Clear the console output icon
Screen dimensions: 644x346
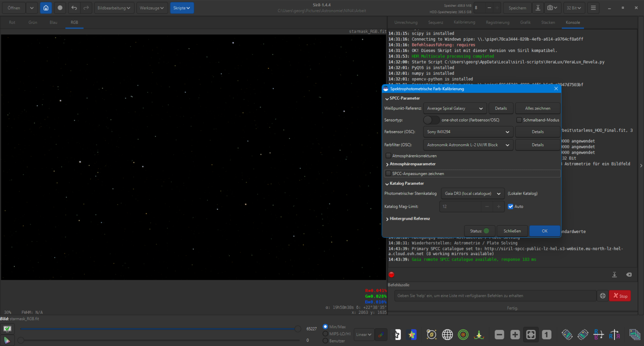coord(629,274)
